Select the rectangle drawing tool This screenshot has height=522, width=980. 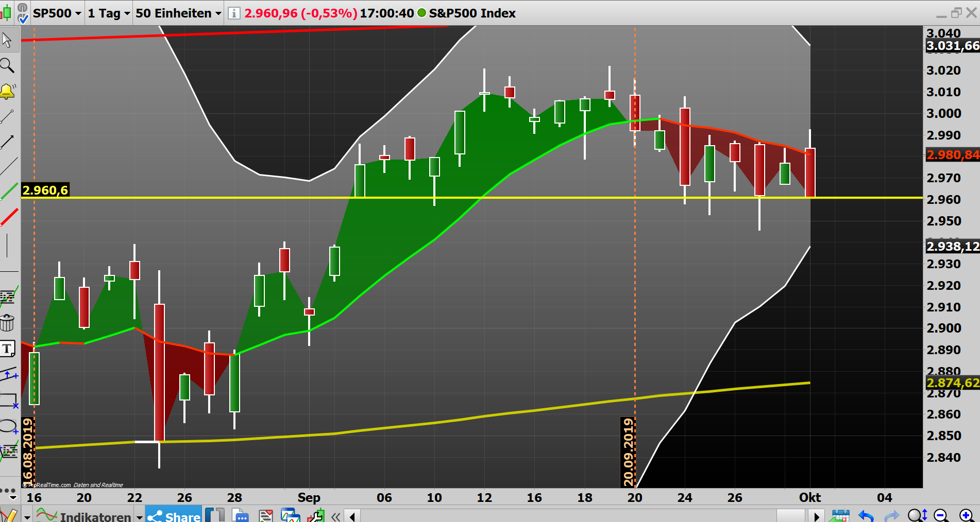pyautogui.click(x=9, y=401)
